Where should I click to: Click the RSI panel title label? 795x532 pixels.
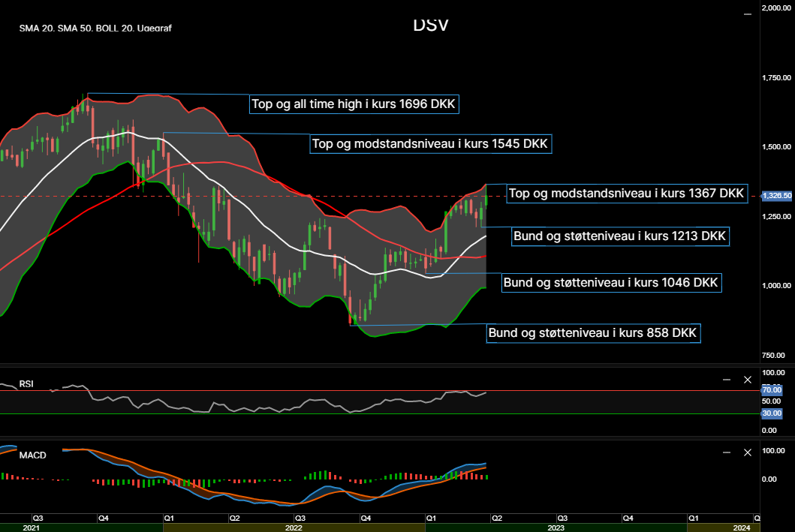[x=26, y=384]
